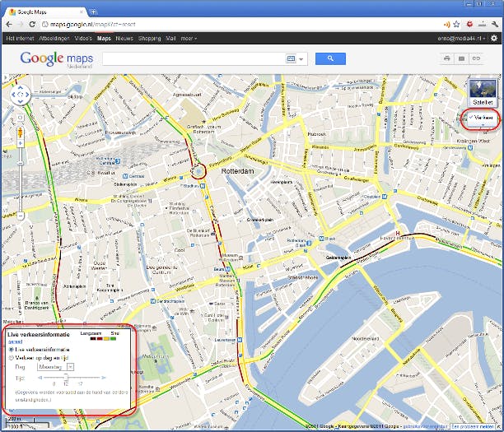The height and width of the screenshot is (432, 504).
Task: Open Nieuws in the Google bar
Action: pos(124,38)
